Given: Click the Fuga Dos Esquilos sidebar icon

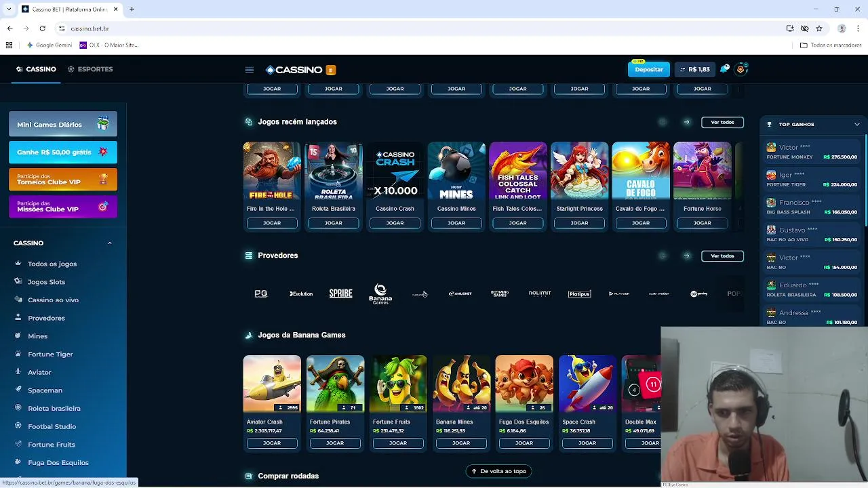Looking at the screenshot, I should (18, 462).
